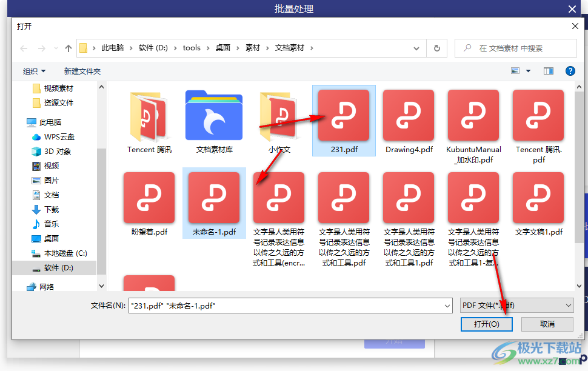The height and width of the screenshot is (371, 588).
Task: Open the PDF file type dropdown
Action: [x=516, y=306]
